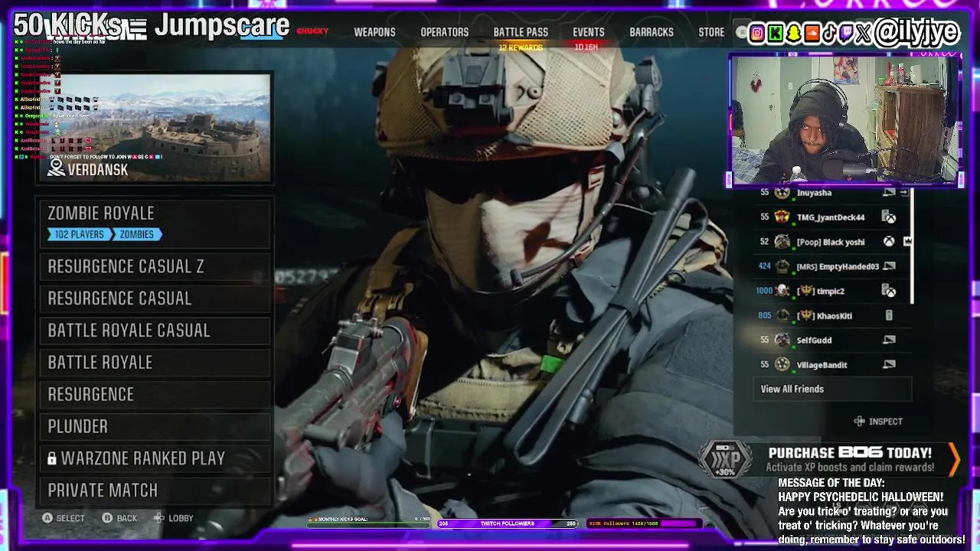Screen dimensions: 980x551
Task: Click the Warzone Ranked Play entry
Action: click(x=155, y=458)
